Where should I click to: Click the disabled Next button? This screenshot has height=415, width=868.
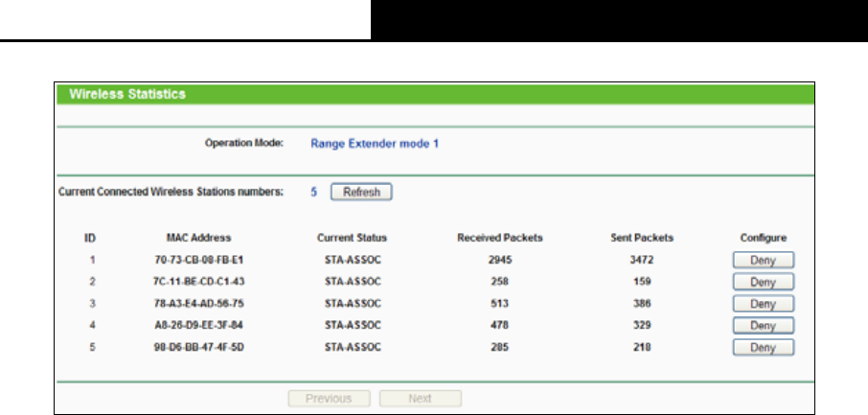[x=421, y=399]
